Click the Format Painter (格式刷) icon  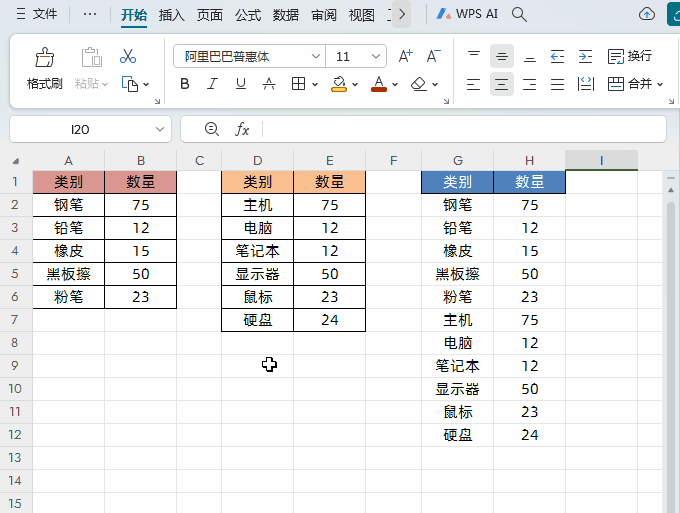(x=44, y=58)
